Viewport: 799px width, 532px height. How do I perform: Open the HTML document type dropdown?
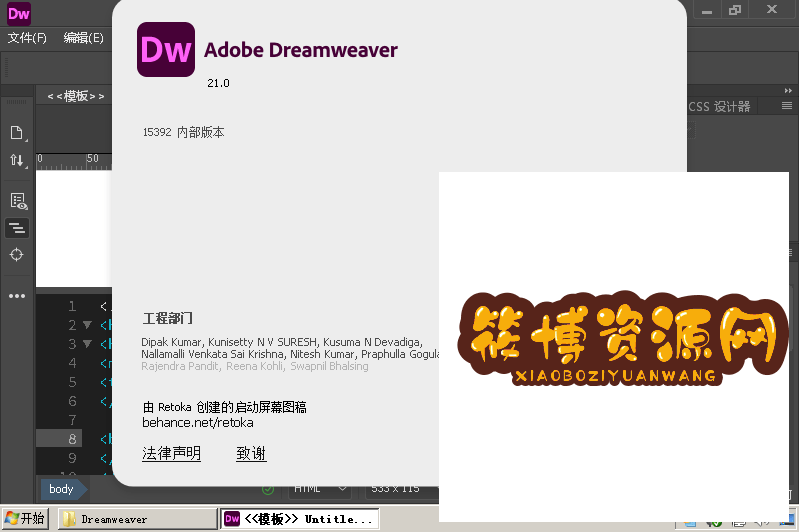(x=321, y=489)
